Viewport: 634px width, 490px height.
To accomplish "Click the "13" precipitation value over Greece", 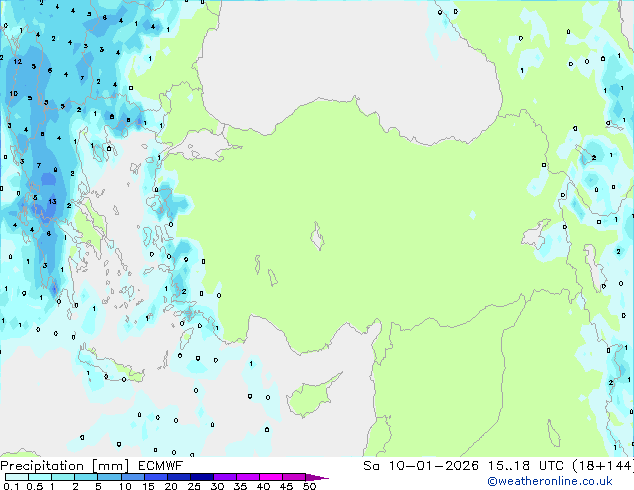I will (52, 201).
